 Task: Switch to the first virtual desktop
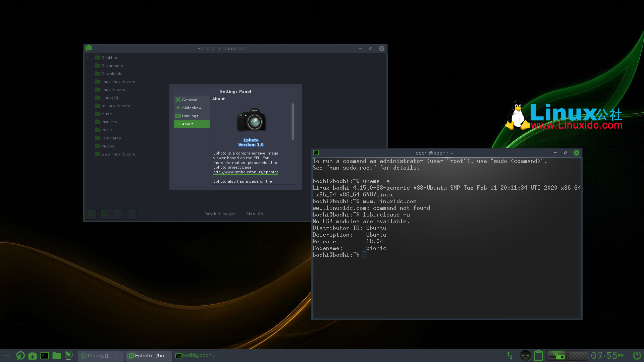(556, 356)
